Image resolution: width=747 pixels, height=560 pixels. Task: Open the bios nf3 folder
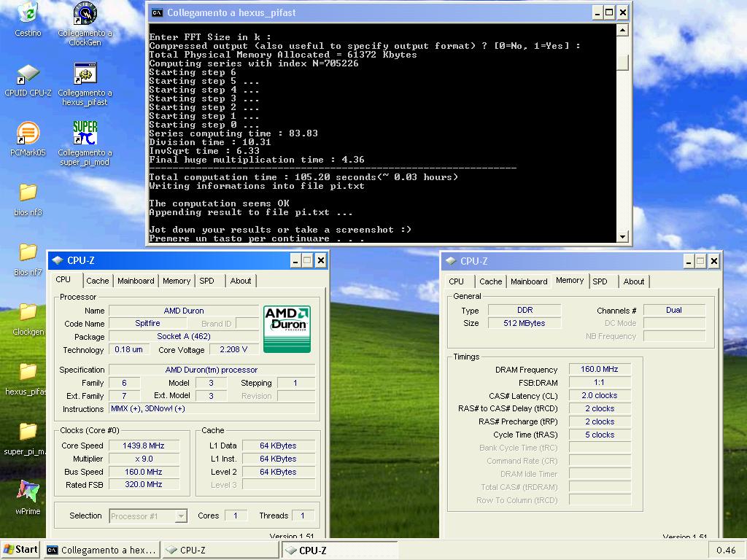[x=28, y=199]
